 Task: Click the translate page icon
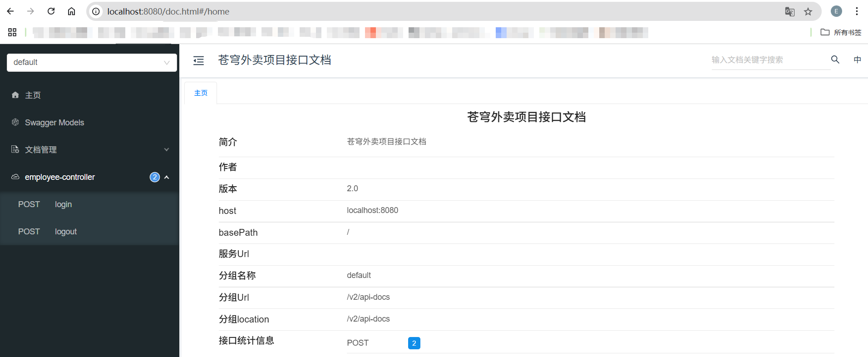(789, 12)
